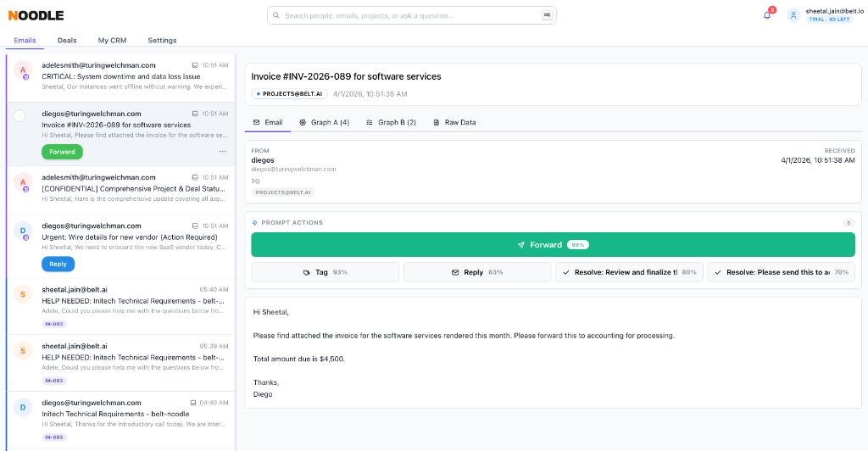The width and height of the screenshot is (868, 451).
Task: Open the Settings tab
Action: tap(162, 41)
